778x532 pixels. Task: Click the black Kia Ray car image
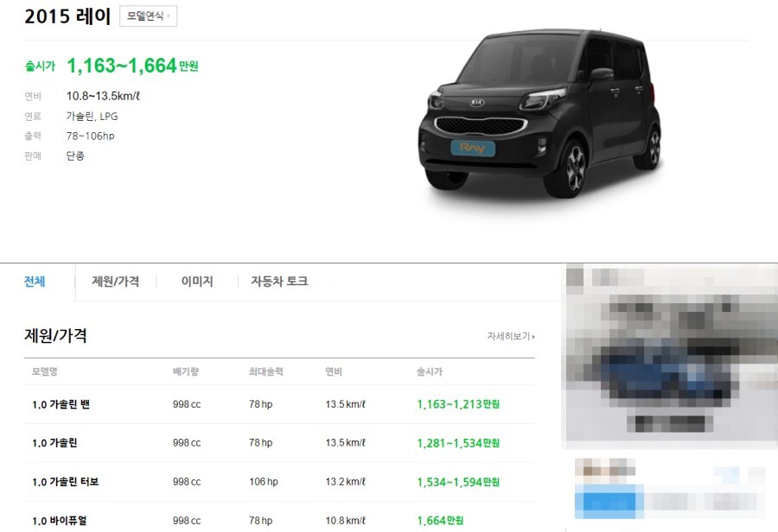pos(539,113)
